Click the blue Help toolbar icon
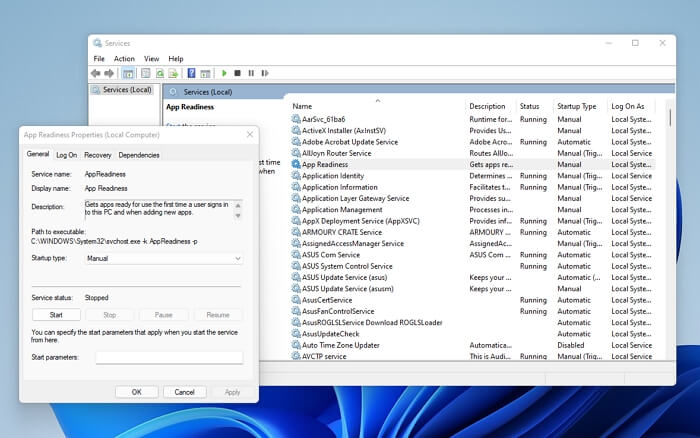 pyautogui.click(x=191, y=73)
